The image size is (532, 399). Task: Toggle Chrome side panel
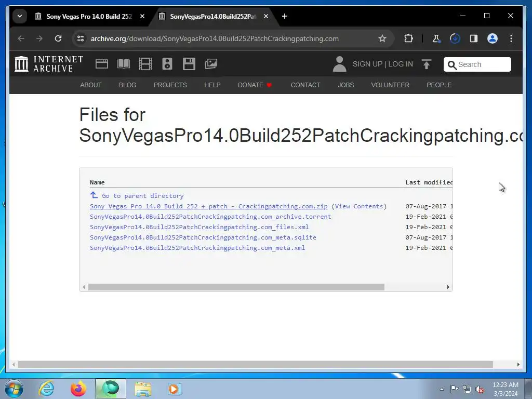point(474,38)
